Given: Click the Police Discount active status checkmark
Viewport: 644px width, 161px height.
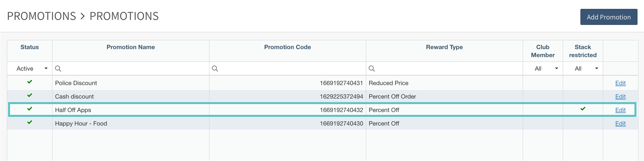Looking at the screenshot, I should (x=30, y=82).
